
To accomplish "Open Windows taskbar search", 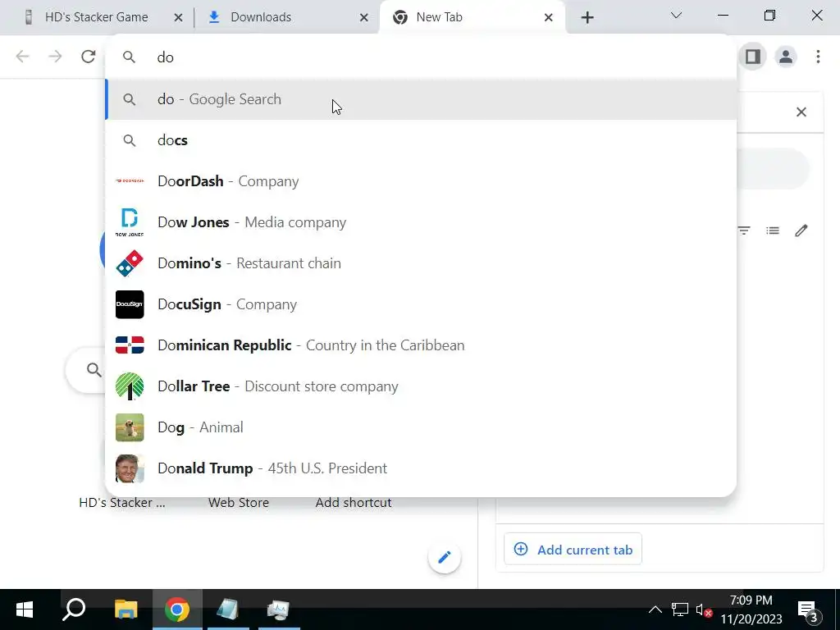I will click(x=74, y=609).
